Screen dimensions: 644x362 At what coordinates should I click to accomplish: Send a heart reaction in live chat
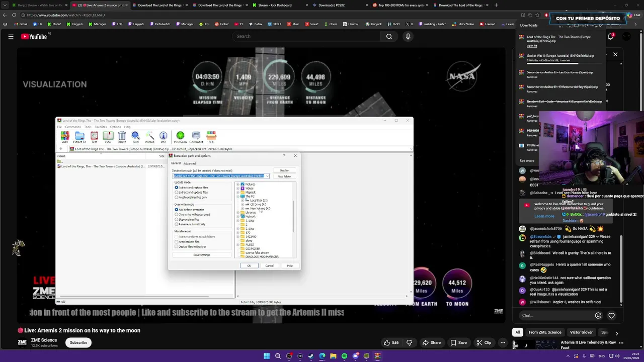coord(611,315)
